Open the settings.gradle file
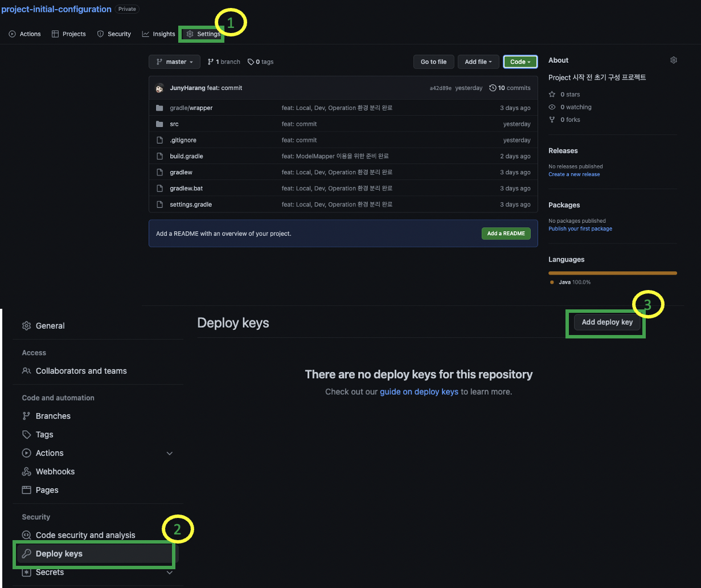701x588 pixels. (191, 205)
